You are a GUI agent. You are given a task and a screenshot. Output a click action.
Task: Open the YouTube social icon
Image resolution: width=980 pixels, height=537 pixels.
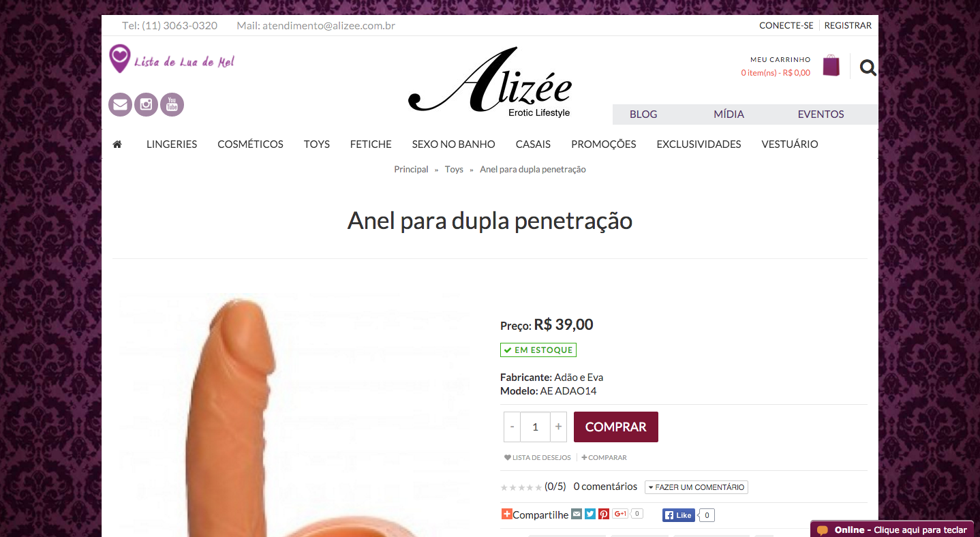pyautogui.click(x=172, y=105)
